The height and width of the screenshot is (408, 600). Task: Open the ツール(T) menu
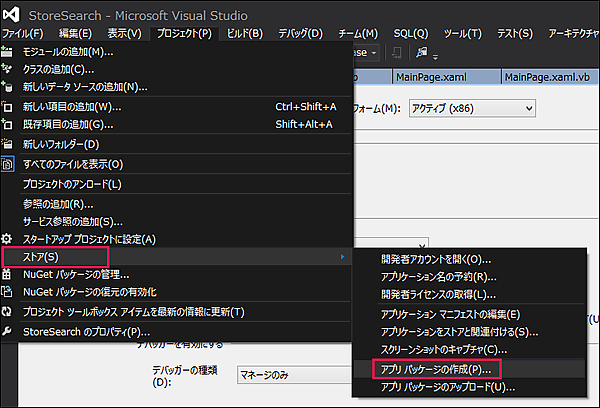[x=463, y=33]
